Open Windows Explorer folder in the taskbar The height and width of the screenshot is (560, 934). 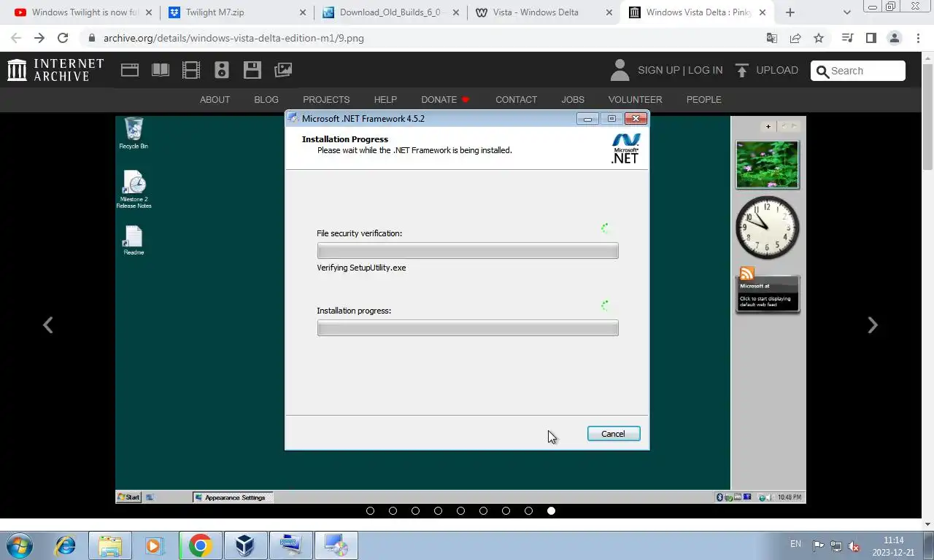110,545
